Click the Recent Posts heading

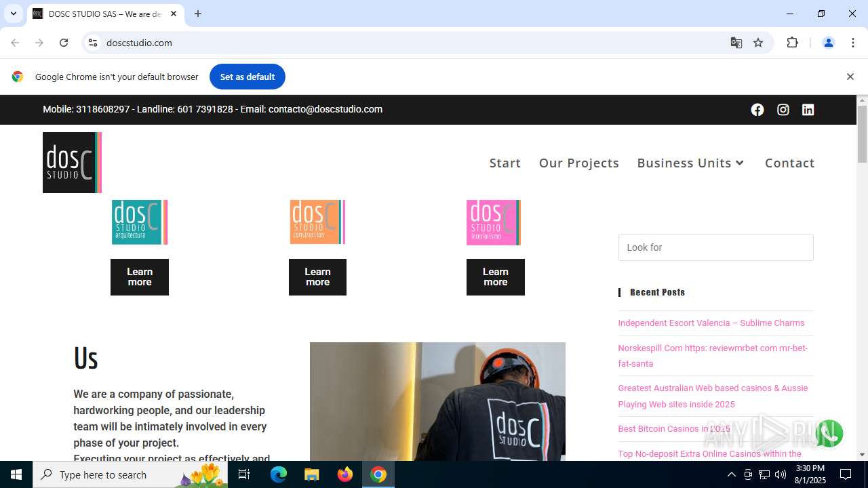tap(657, 292)
